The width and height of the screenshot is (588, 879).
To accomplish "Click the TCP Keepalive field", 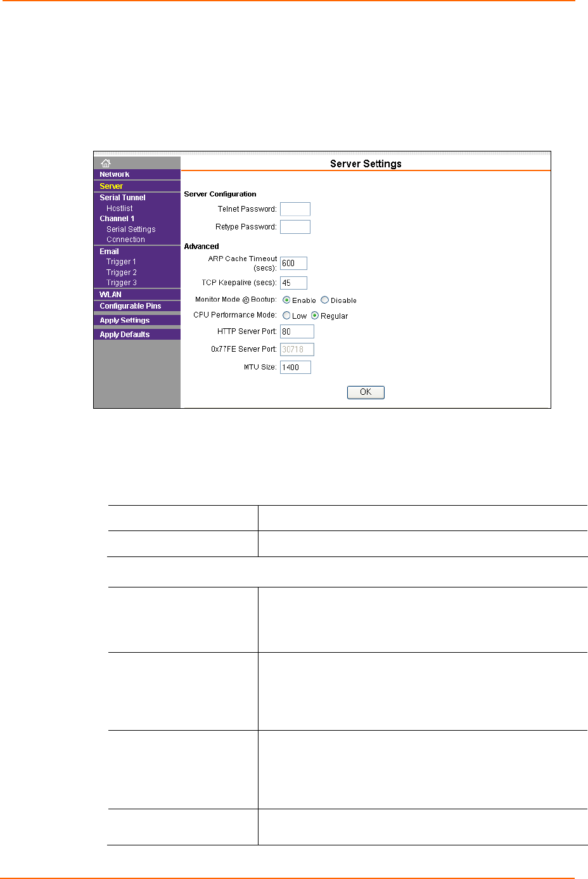I will pos(293,283).
